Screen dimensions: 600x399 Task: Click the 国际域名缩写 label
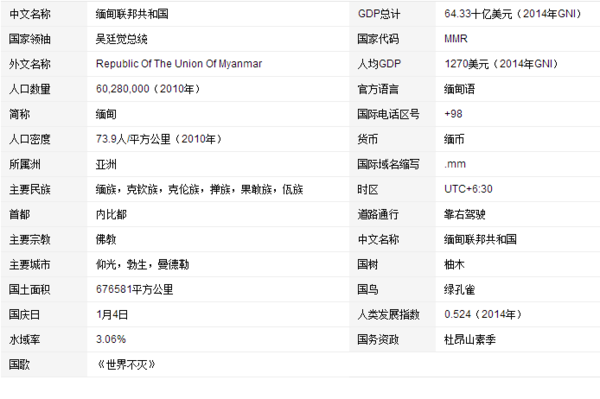[x=388, y=164]
